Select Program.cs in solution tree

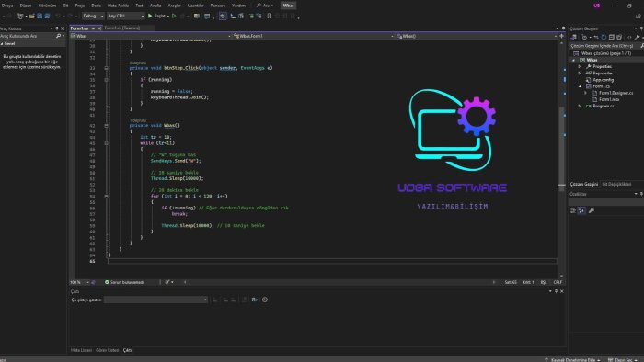point(603,107)
